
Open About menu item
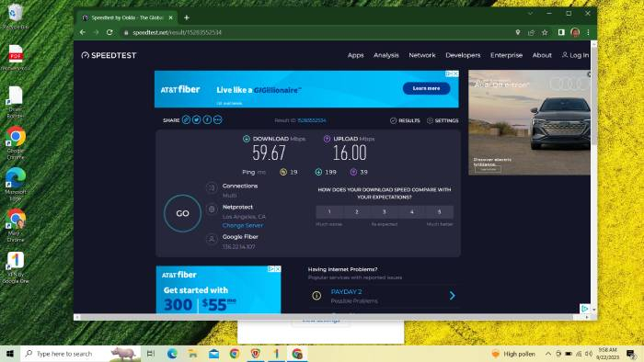point(542,55)
